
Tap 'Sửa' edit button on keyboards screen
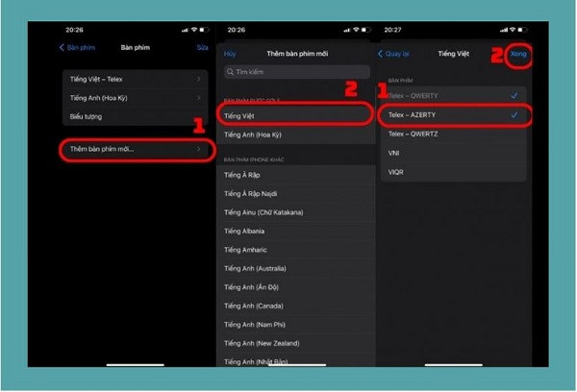pyautogui.click(x=202, y=47)
